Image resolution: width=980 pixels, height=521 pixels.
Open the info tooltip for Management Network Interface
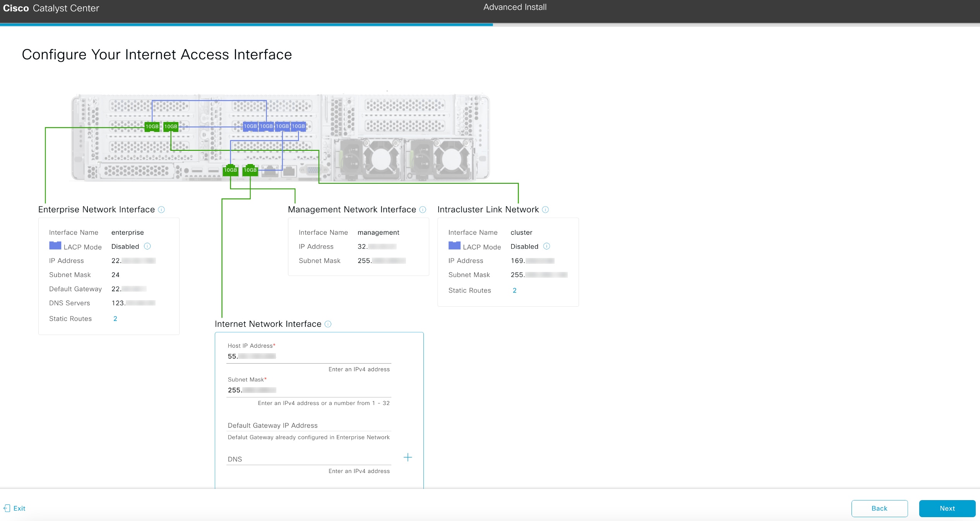click(422, 210)
